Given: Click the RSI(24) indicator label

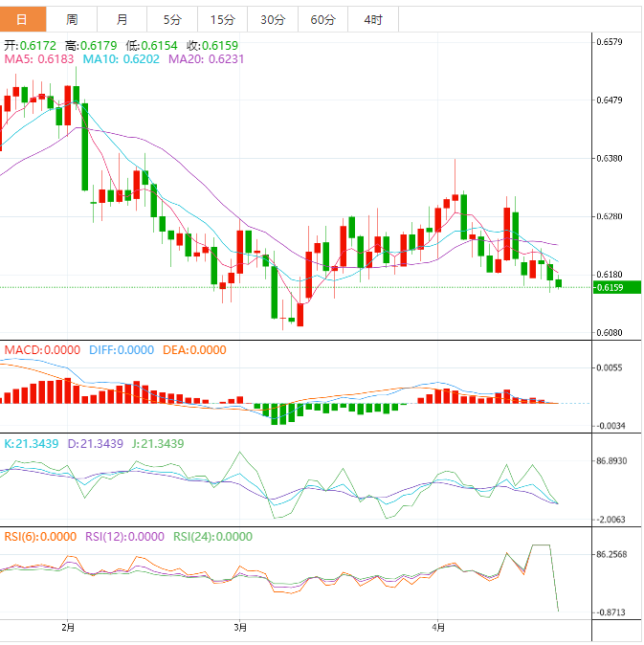Looking at the screenshot, I should click(x=212, y=537).
